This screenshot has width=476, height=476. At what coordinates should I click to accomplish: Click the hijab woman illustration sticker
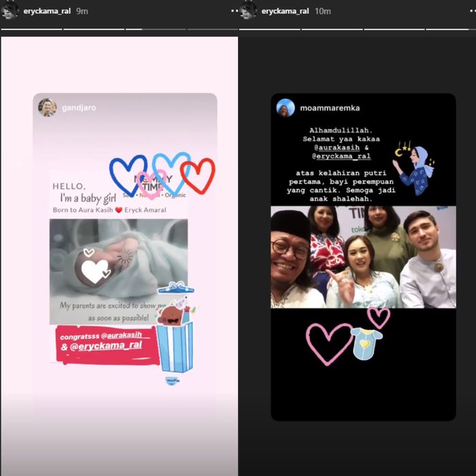pos(415,170)
